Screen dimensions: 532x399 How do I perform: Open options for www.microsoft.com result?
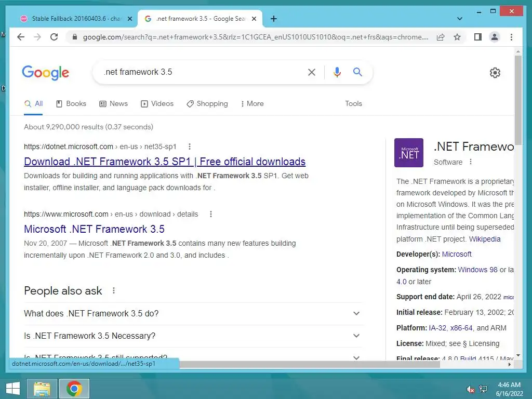(x=211, y=214)
